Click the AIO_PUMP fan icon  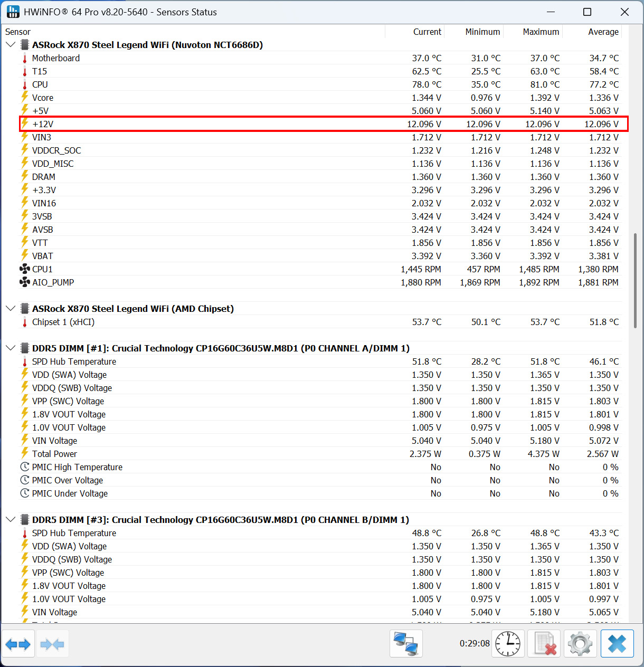click(x=25, y=282)
